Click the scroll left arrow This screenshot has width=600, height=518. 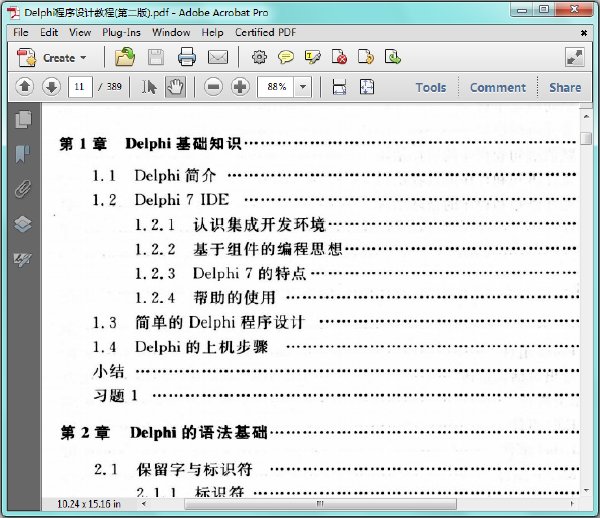point(144,504)
